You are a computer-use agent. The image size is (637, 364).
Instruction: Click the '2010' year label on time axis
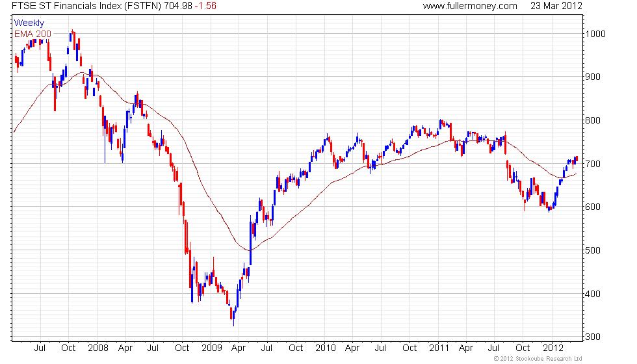[326, 348]
